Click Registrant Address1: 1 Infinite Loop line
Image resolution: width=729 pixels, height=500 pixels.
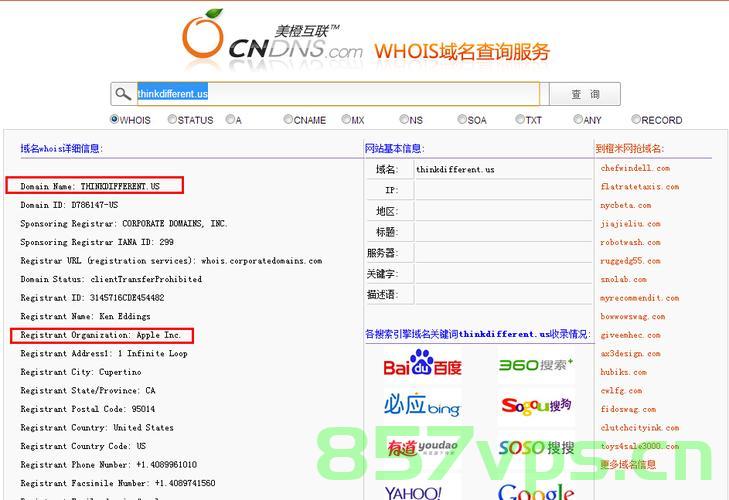[x=104, y=353]
